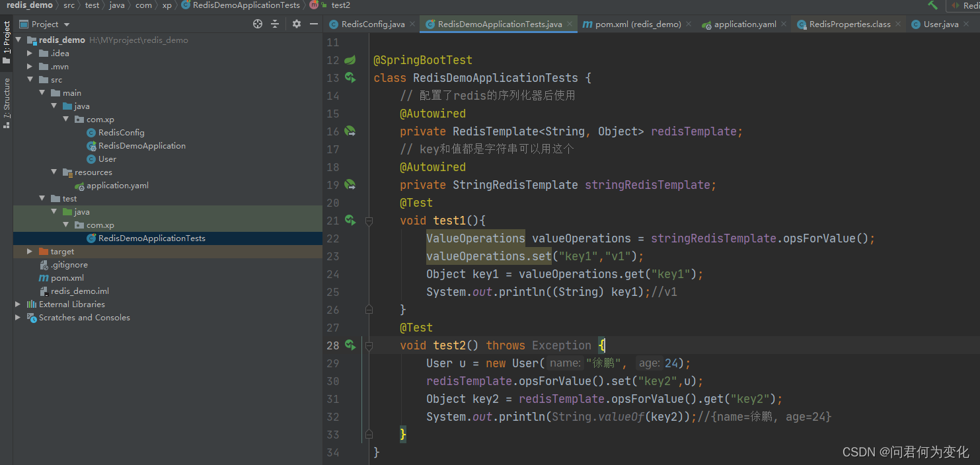Expand External Libraries node
This screenshot has height=465, width=980.
(18, 304)
